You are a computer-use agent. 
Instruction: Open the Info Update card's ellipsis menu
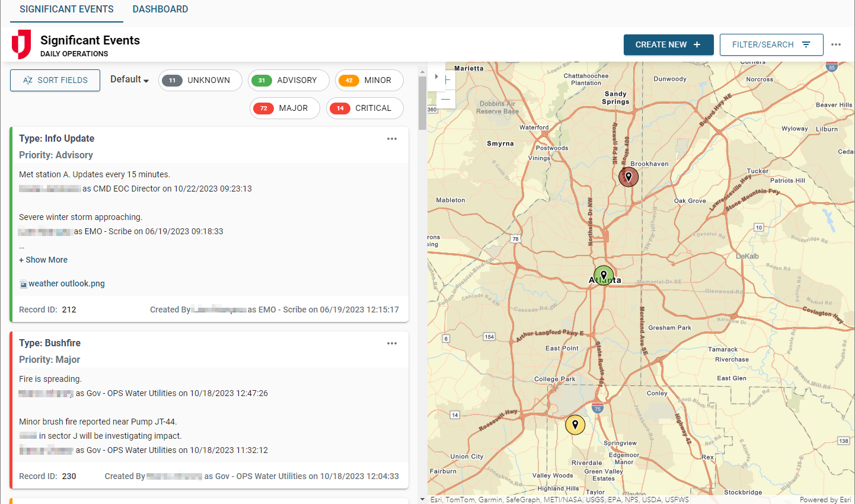pos(392,138)
